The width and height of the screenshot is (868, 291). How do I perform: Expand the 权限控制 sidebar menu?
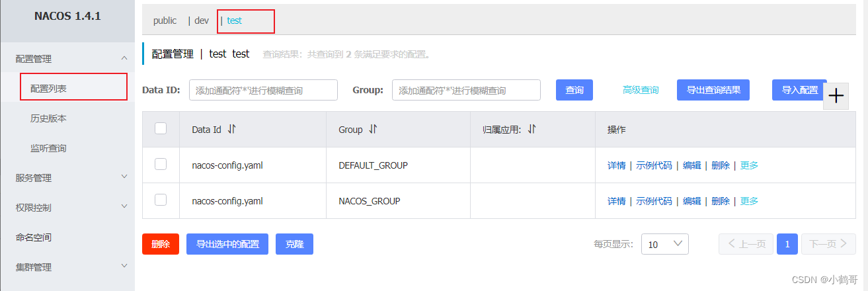124,207
